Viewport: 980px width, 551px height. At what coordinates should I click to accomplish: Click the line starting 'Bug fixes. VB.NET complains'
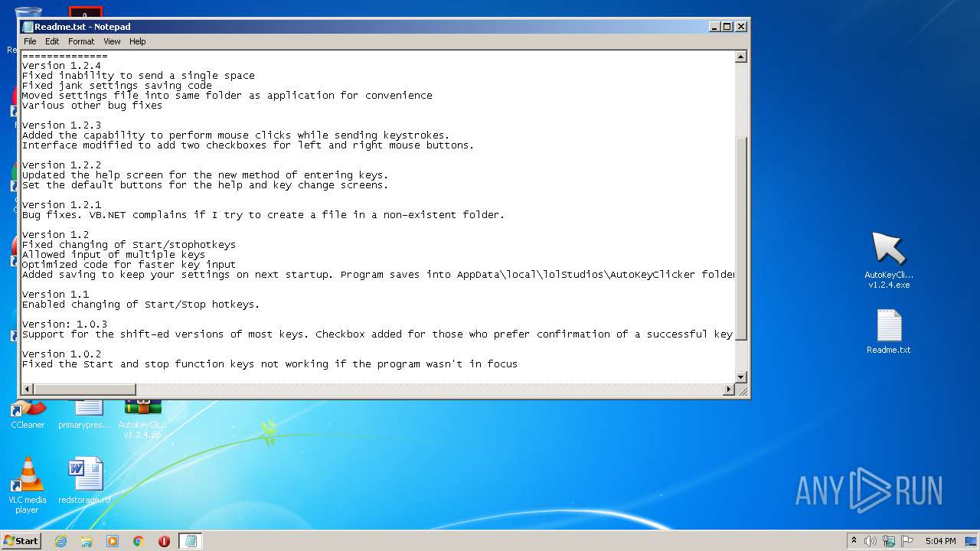[263, 215]
